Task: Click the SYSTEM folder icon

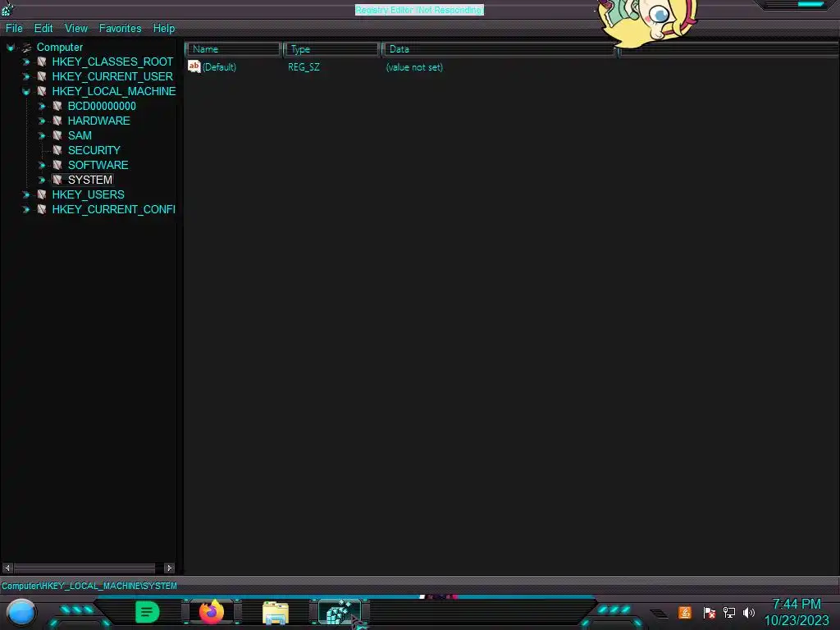Action: pyautogui.click(x=57, y=180)
